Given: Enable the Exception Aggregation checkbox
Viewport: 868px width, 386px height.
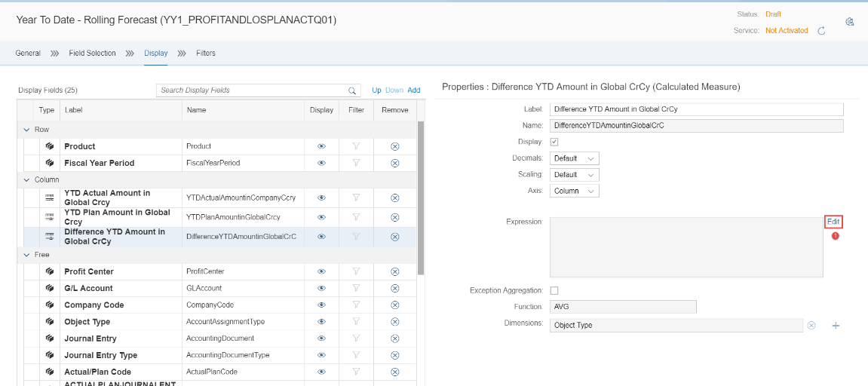Looking at the screenshot, I should tap(554, 290).
